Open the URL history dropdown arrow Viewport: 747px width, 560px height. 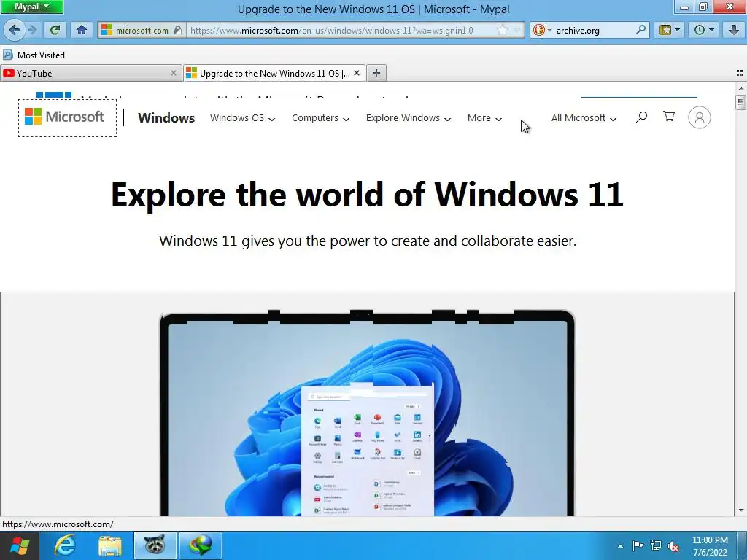516,31
